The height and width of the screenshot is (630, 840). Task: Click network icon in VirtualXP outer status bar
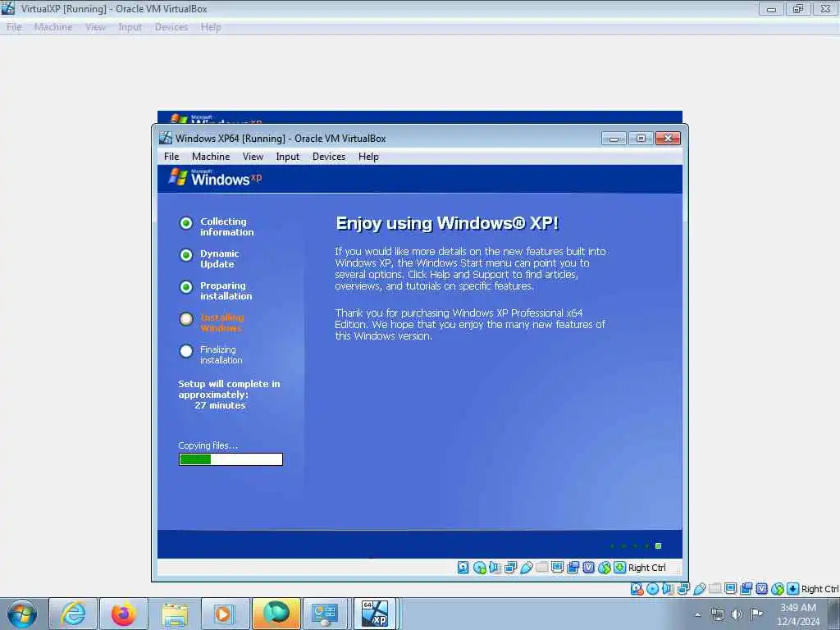(x=683, y=589)
